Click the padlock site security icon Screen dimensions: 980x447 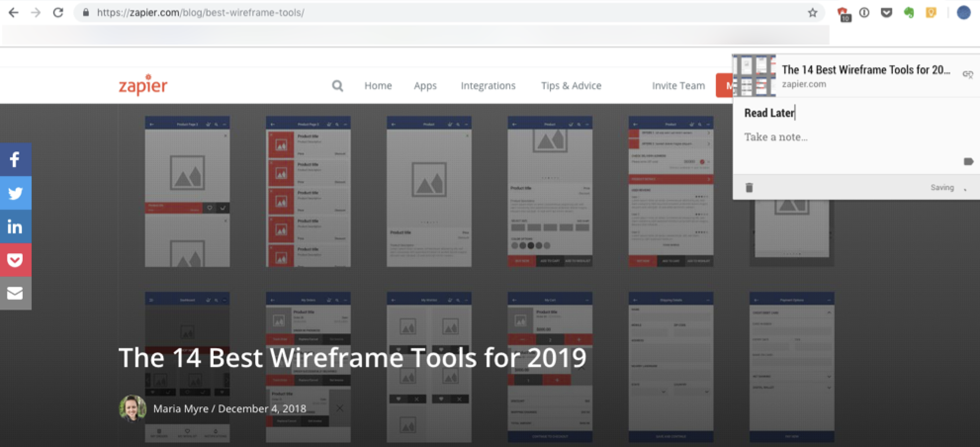click(x=86, y=13)
